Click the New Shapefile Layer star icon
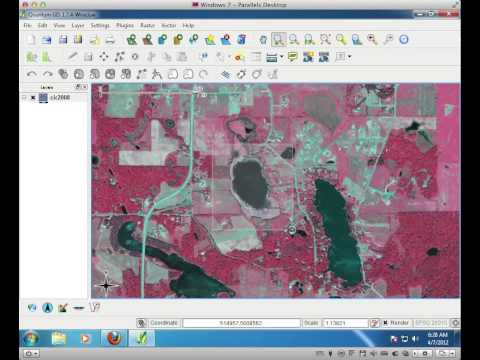Image resolution: width=480 pixels, height=360 pixels. (x=210, y=40)
